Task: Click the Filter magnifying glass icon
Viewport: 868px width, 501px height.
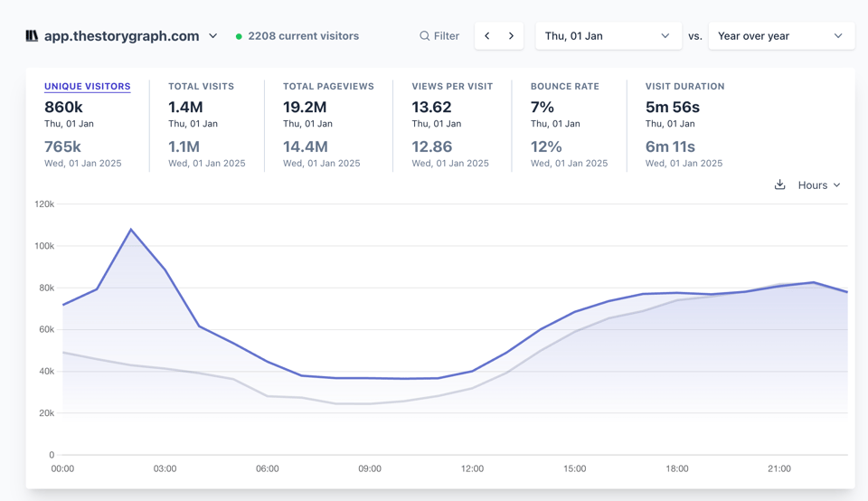Action: (x=424, y=36)
